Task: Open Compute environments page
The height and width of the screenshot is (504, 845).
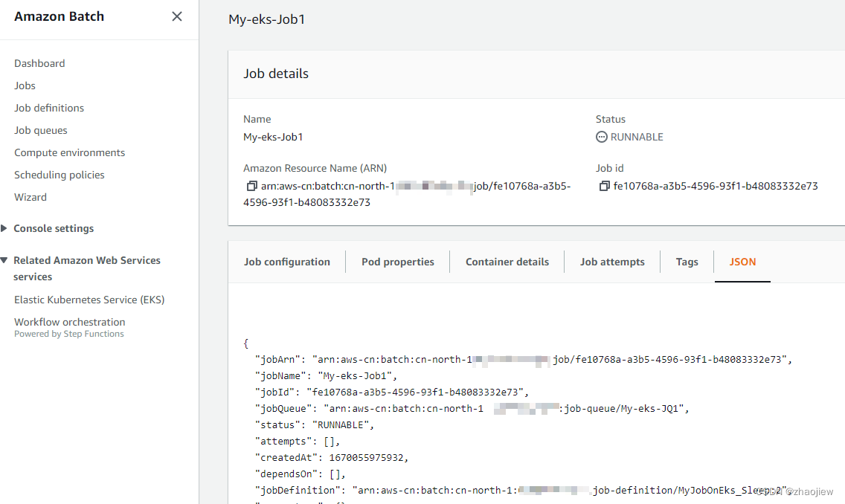Action: [x=69, y=152]
